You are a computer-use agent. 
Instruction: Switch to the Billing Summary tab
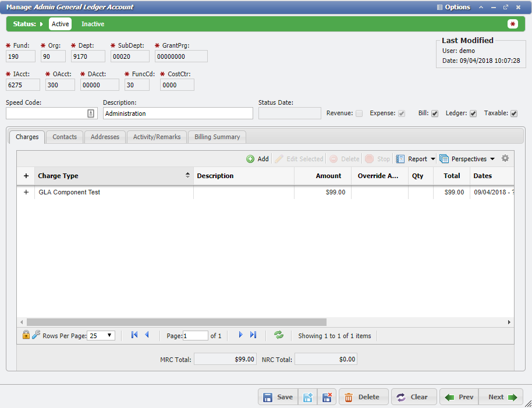(x=217, y=137)
